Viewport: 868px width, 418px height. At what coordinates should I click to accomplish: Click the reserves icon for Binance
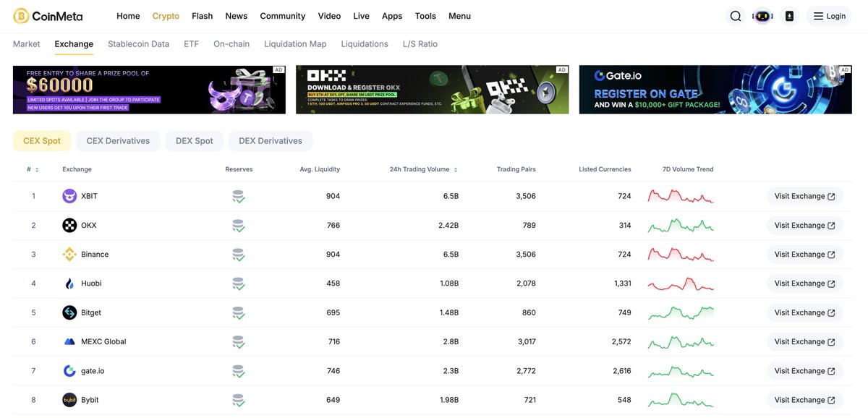238,255
